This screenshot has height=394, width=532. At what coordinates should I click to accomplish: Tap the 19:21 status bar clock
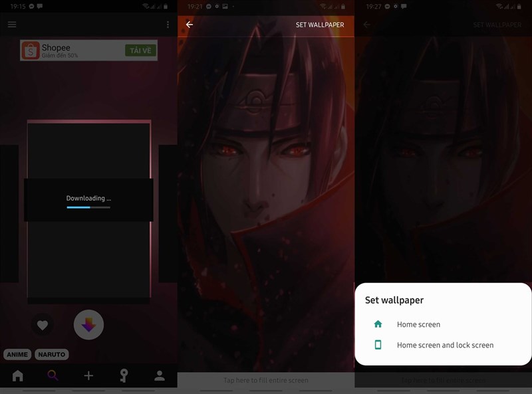pos(196,7)
